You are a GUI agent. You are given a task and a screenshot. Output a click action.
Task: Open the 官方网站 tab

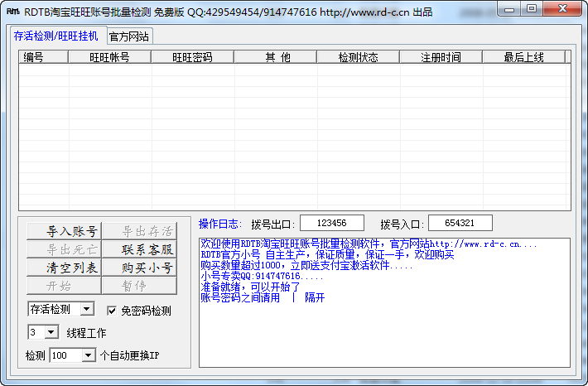coord(129,36)
